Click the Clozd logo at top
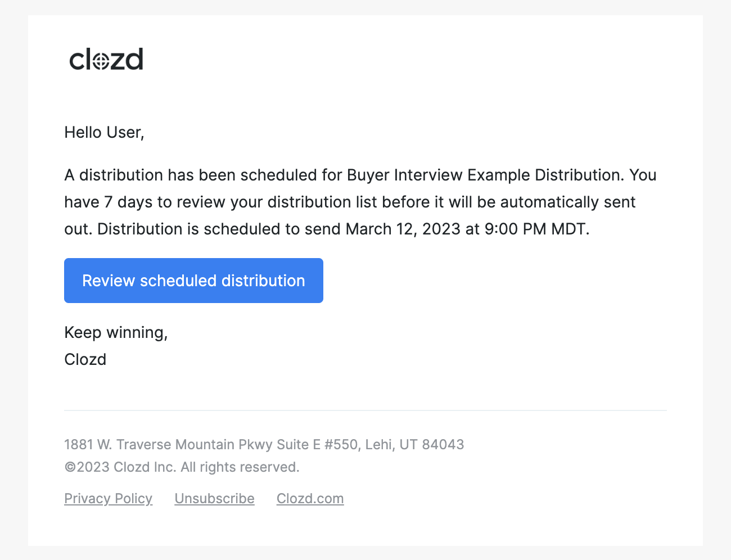731x560 pixels. point(106,59)
